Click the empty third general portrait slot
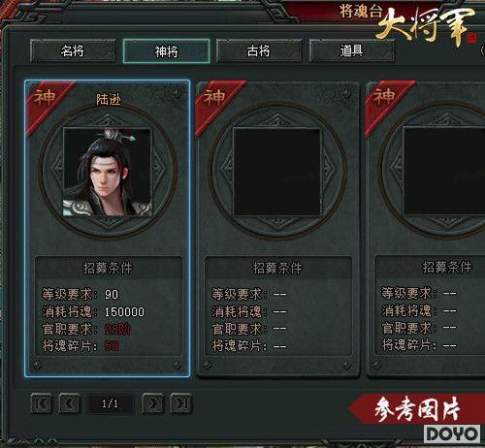 click(x=443, y=172)
